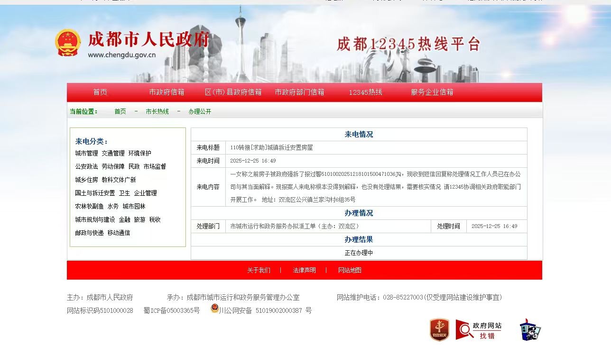Click 法律声明 in the red footer

304,270
